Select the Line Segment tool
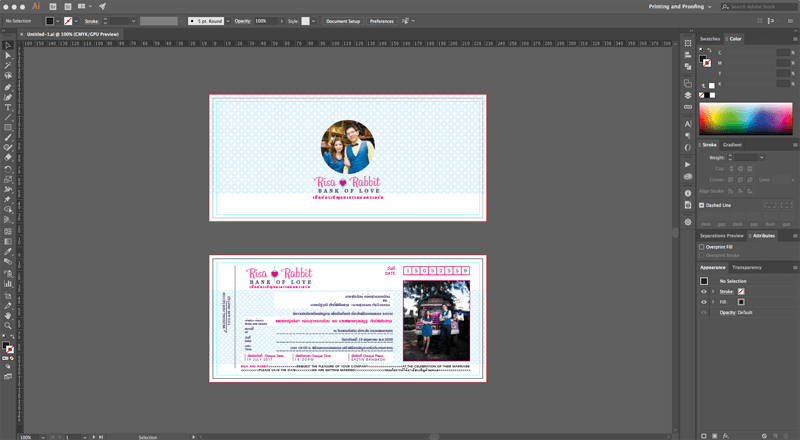Screen dimensions: 800x440 (8, 117)
